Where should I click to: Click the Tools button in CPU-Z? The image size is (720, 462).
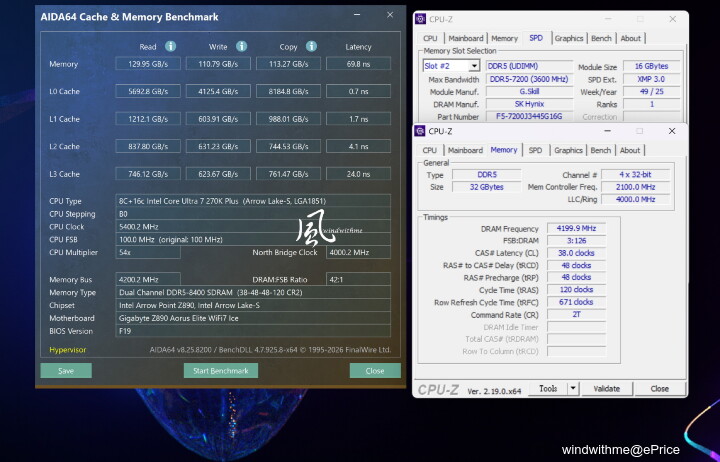(548, 389)
